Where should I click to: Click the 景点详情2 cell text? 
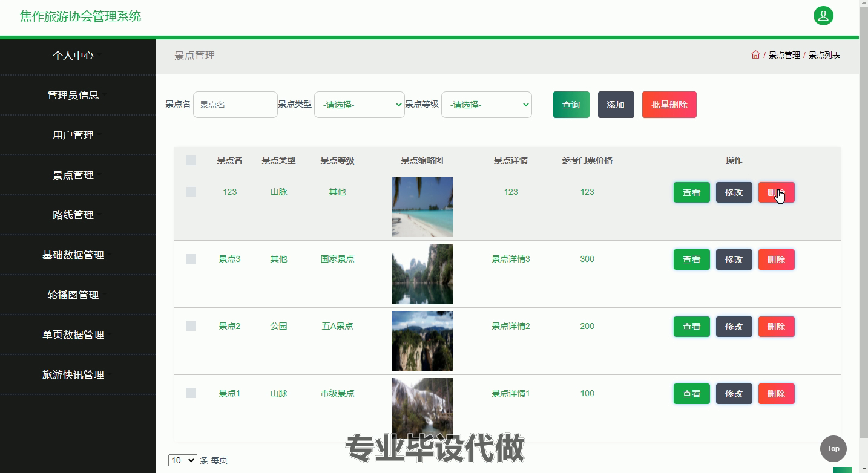[x=511, y=326]
